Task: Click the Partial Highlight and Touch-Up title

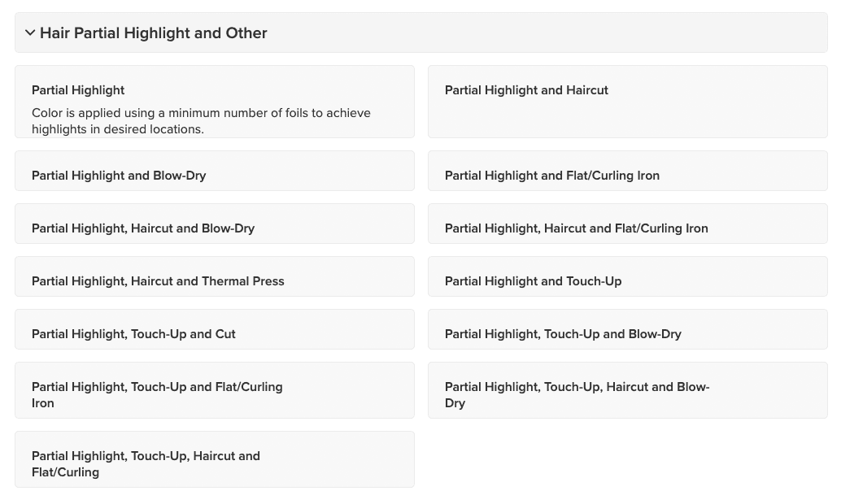Action: point(533,281)
